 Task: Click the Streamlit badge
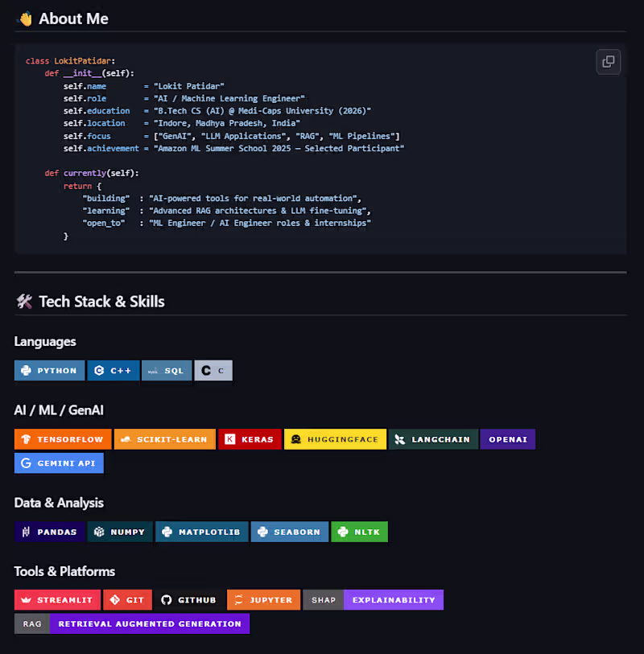pos(57,600)
